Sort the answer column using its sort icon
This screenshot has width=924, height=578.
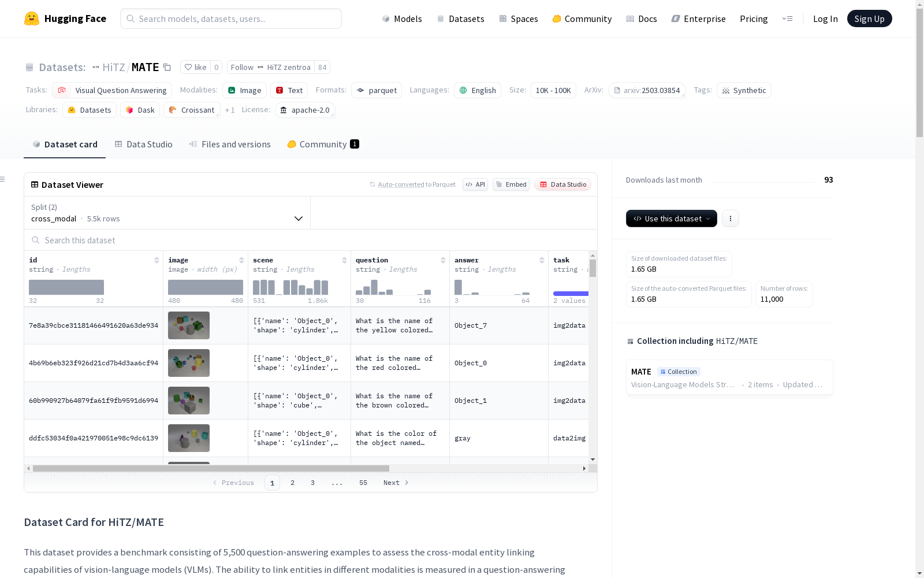pyautogui.click(x=542, y=260)
